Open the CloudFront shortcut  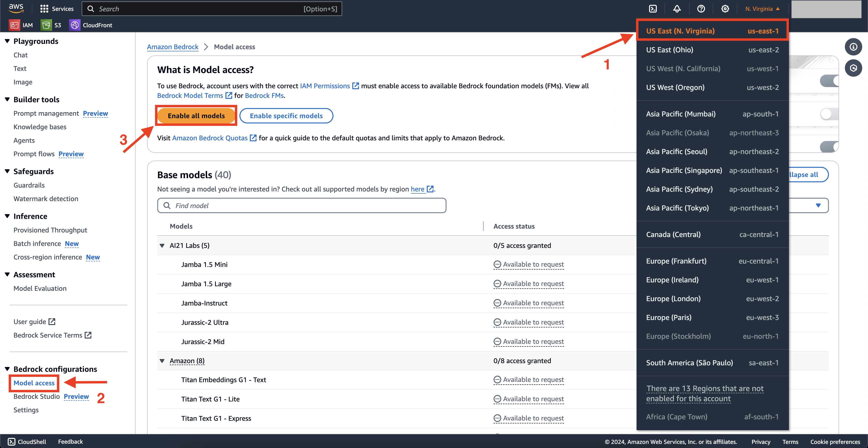click(x=91, y=25)
